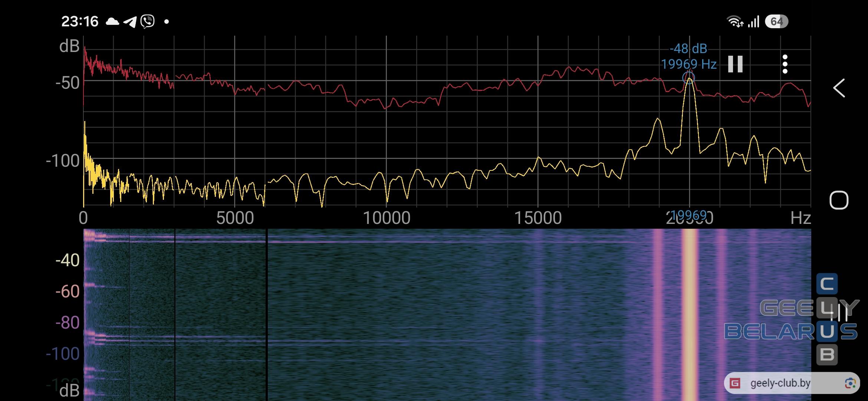
Task: Tap the Wi-Fi status icon
Action: click(x=735, y=22)
